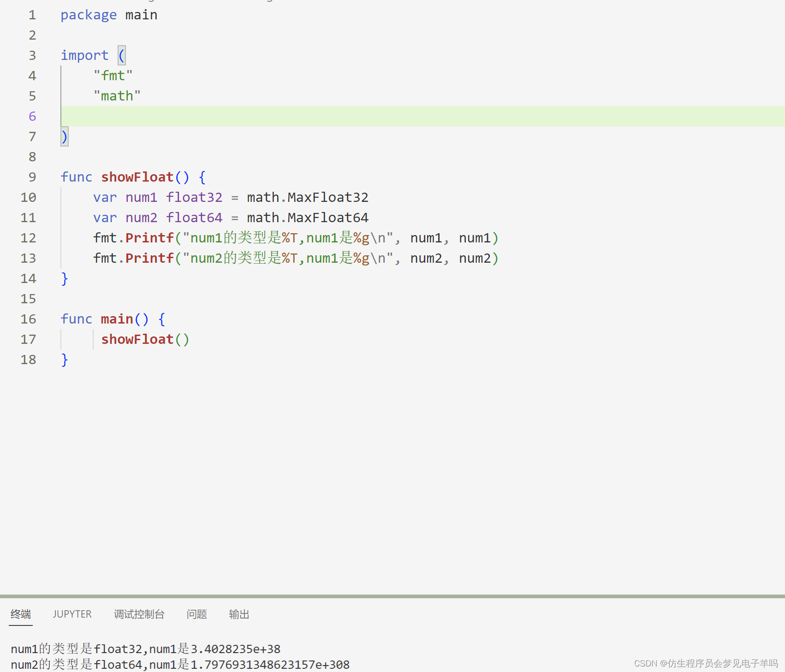Click the closing brace on line 14

pos(65,278)
